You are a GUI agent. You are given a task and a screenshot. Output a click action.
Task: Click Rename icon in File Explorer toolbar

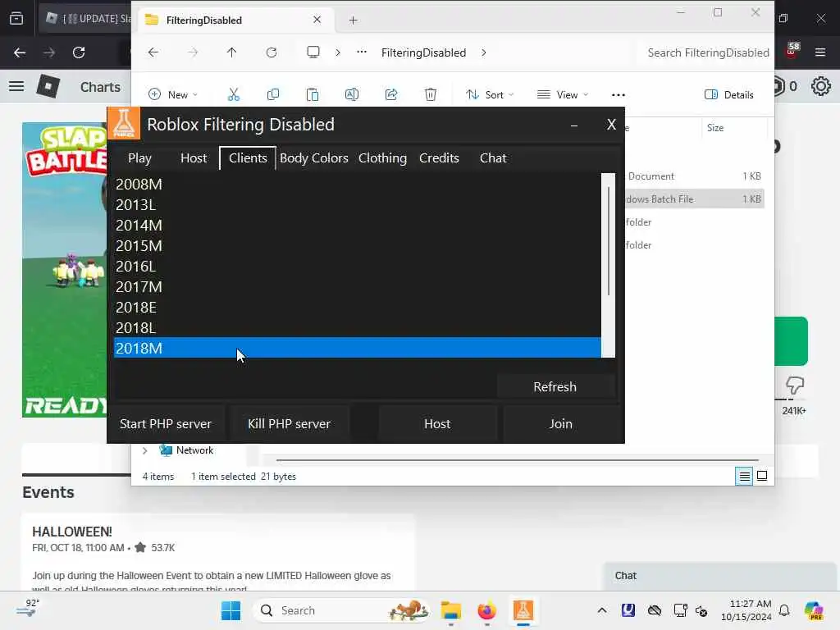[351, 95]
